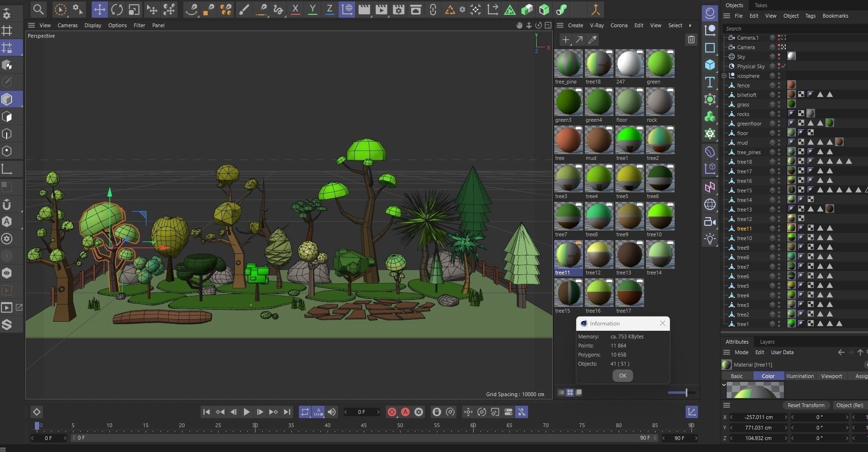Open the Basic material tab

pyautogui.click(x=737, y=376)
